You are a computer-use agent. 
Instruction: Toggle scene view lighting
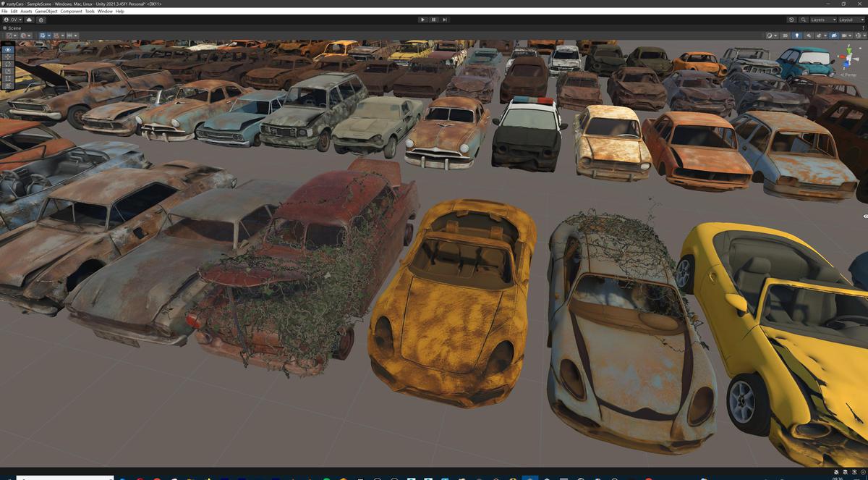point(797,35)
